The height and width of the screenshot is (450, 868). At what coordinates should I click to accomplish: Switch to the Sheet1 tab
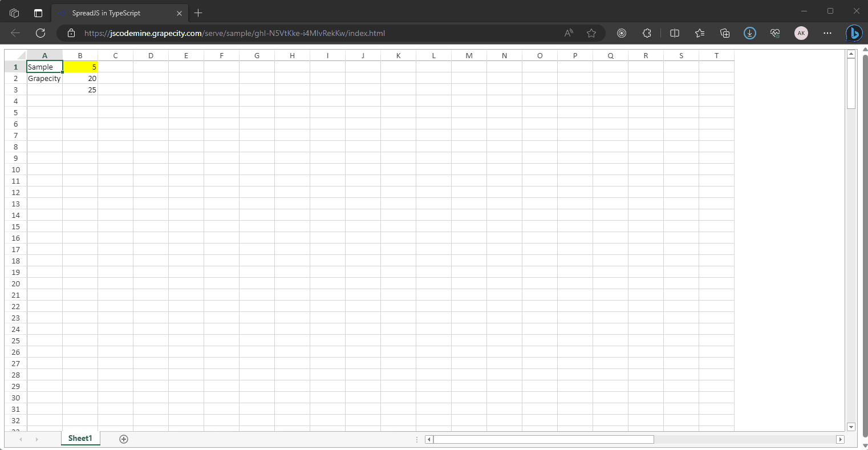pos(80,438)
